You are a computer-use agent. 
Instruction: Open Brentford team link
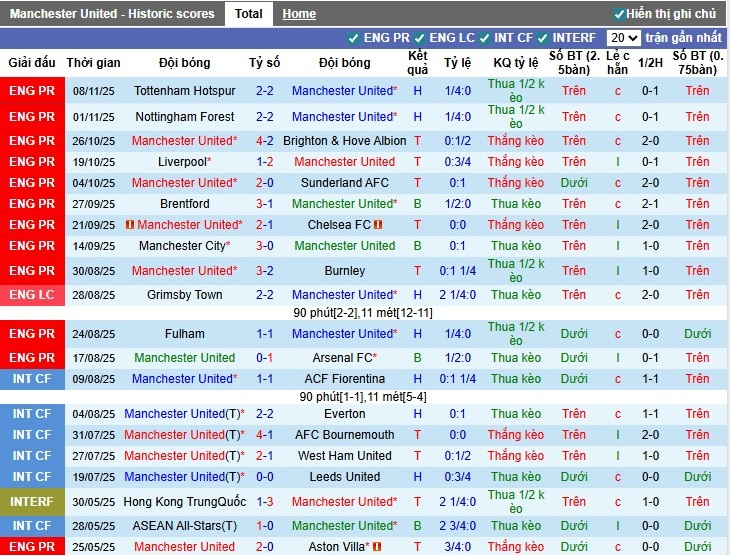click(x=184, y=203)
